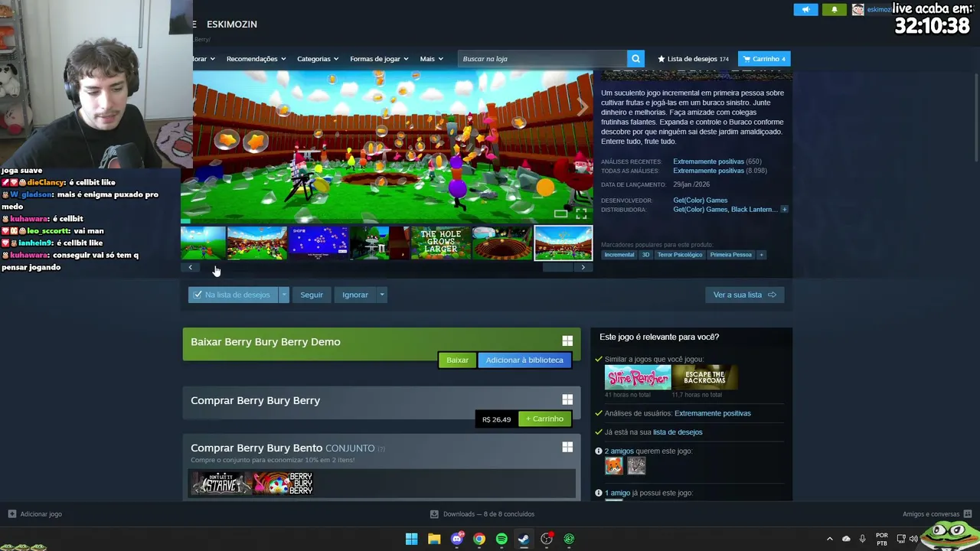Click the Windows platform icon on Demo row
Viewport: 980px width, 551px height.
click(567, 341)
